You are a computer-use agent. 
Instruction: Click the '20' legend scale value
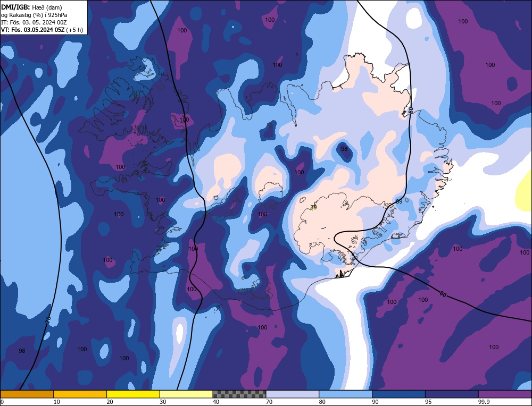(110, 402)
